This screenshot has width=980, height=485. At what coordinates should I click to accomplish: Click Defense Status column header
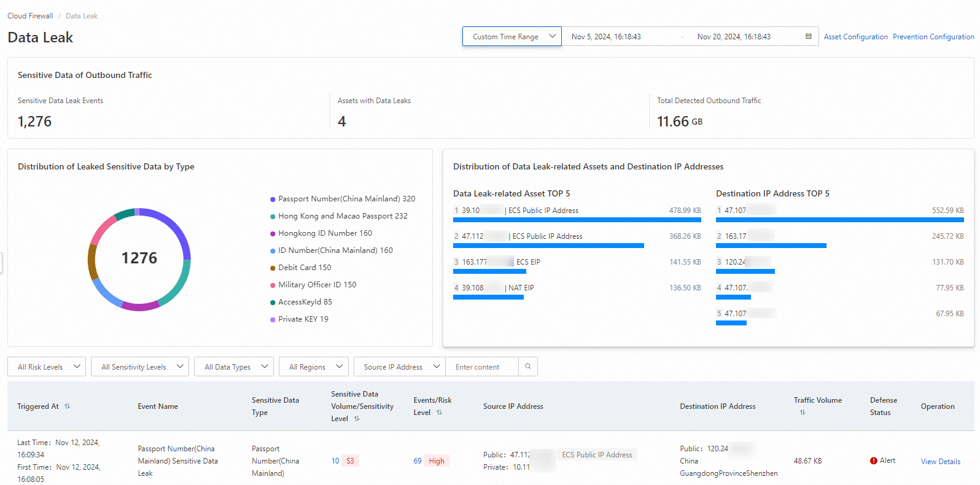(x=884, y=406)
